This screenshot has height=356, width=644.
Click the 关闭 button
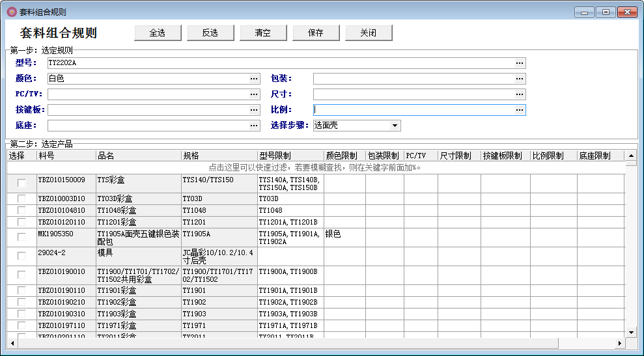point(369,33)
